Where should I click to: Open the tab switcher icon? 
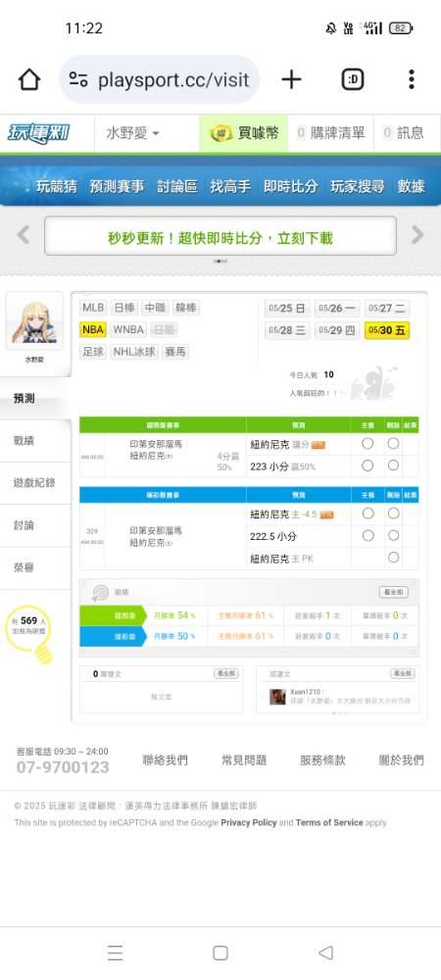click(352, 79)
